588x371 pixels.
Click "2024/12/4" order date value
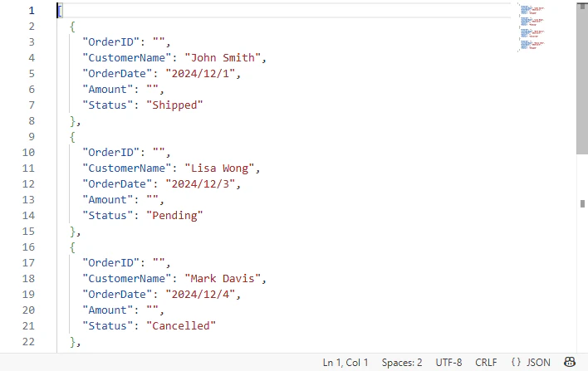tap(200, 294)
